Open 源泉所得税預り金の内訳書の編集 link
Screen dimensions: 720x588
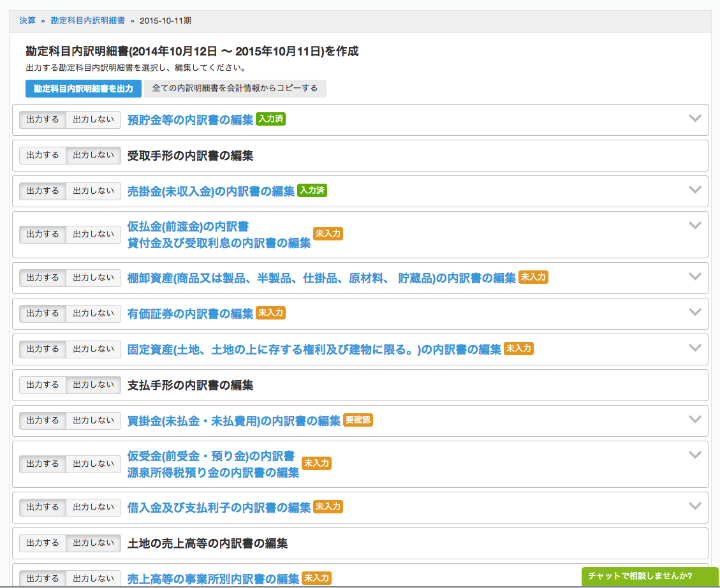[213, 473]
